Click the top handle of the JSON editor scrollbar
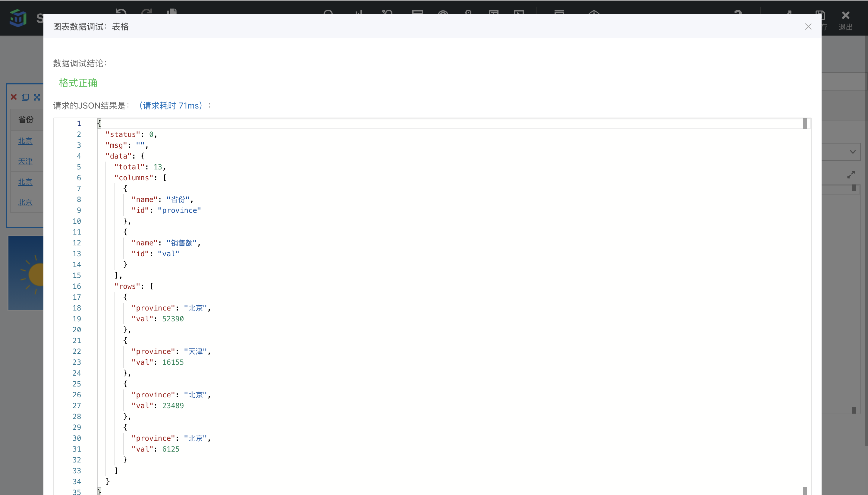The image size is (868, 495). pyautogui.click(x=805, y=123)
